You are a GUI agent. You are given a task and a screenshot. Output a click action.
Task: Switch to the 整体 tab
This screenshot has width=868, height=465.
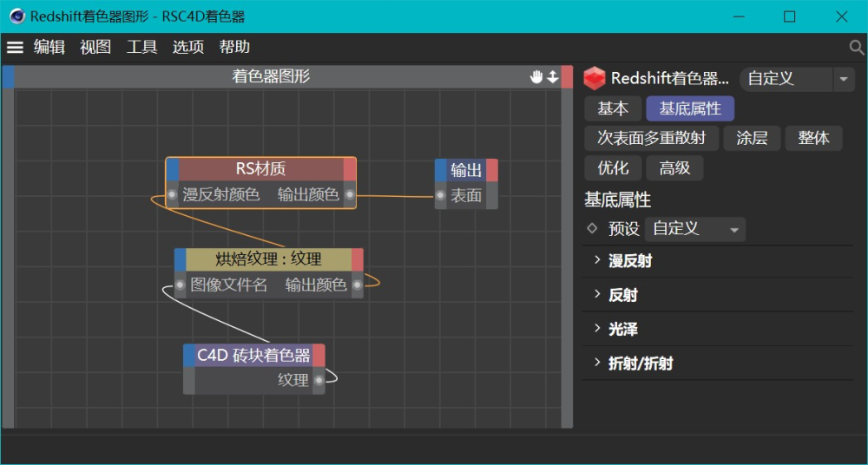tap(814, 138)
